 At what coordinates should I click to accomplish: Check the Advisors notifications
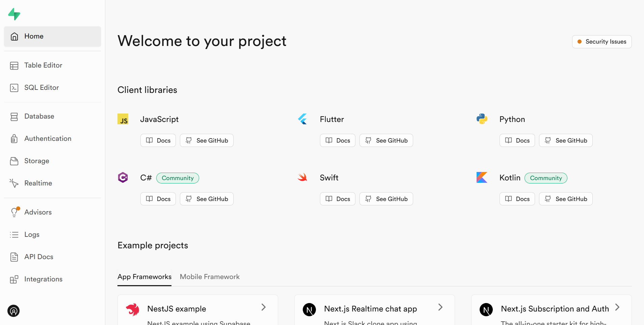(38, 212)
